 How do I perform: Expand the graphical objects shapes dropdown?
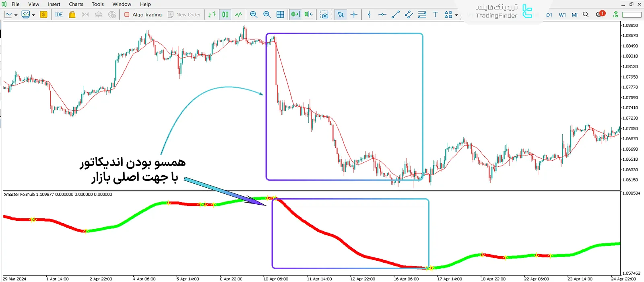click(456, 15)
